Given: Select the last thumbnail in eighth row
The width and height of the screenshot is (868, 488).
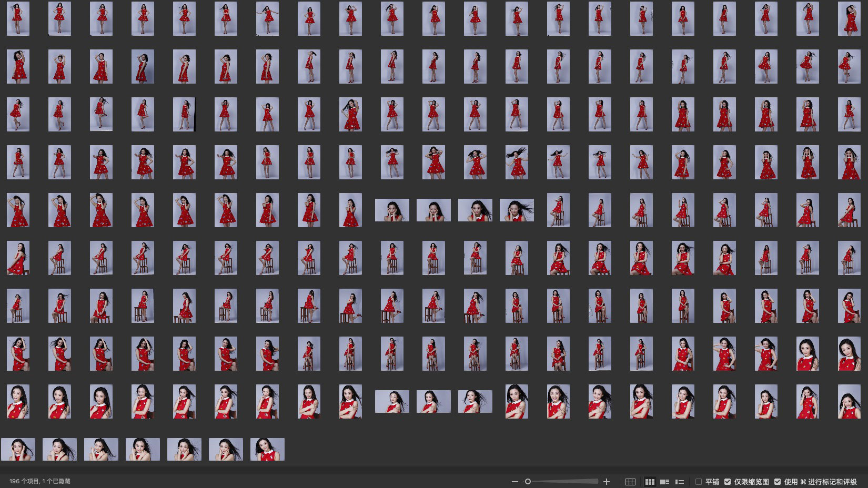Looking at the screenshot, I should 849,354.
